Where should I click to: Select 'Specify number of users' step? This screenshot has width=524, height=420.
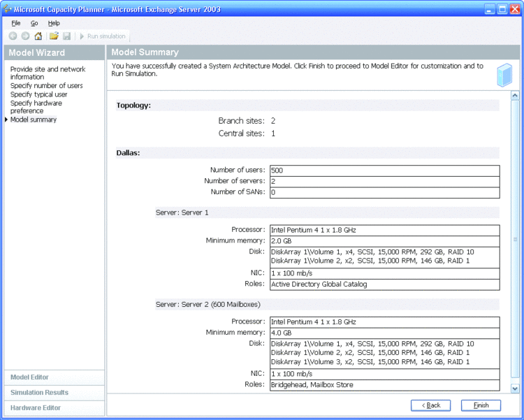click(x=46, y=86)
